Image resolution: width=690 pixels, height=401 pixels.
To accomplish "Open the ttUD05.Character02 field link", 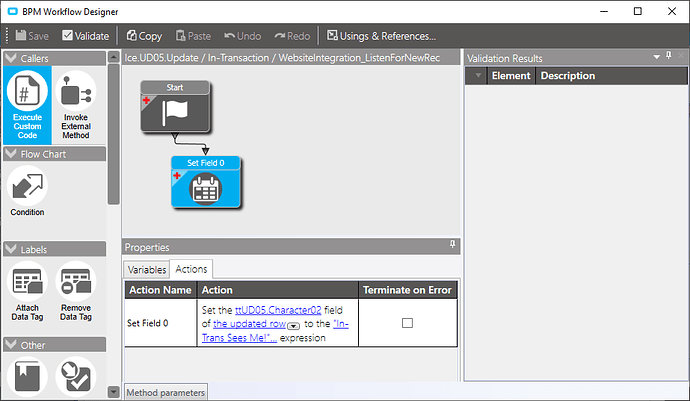I will (278, 310).
